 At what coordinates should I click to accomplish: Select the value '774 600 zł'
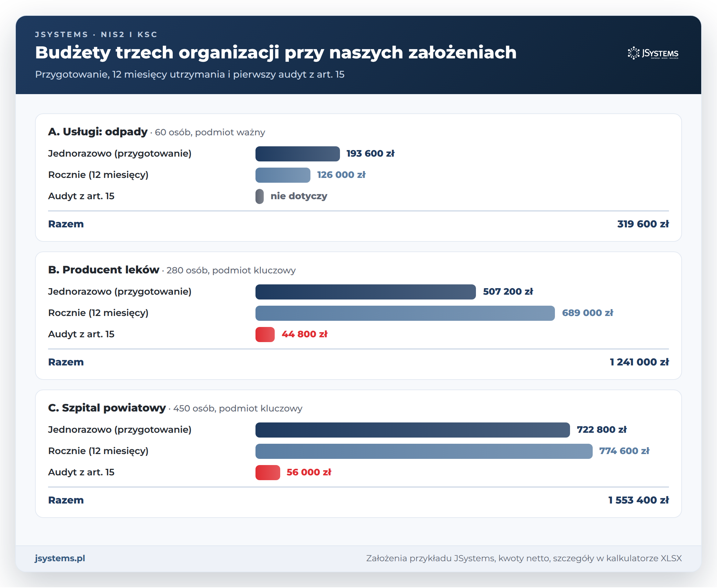click(x=624, y=451)
